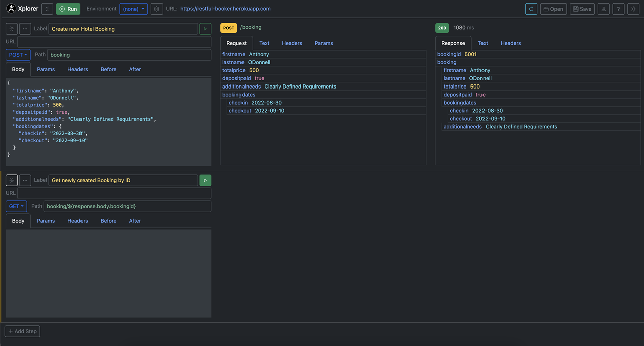Viewport: 644px width, 346px height.
Task: Open the Params tab in request panel
Action: [324, 43]
